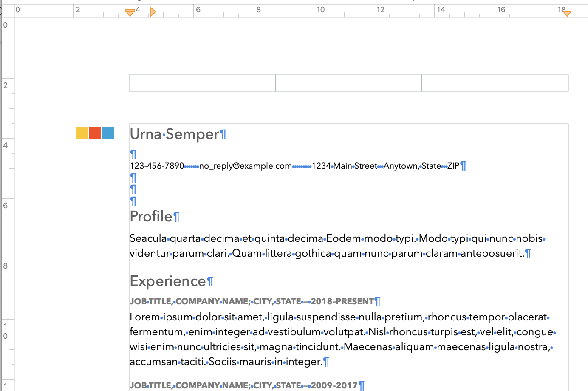
Task: Place cursor in the "Experience" heading
Action: [168, 281]
